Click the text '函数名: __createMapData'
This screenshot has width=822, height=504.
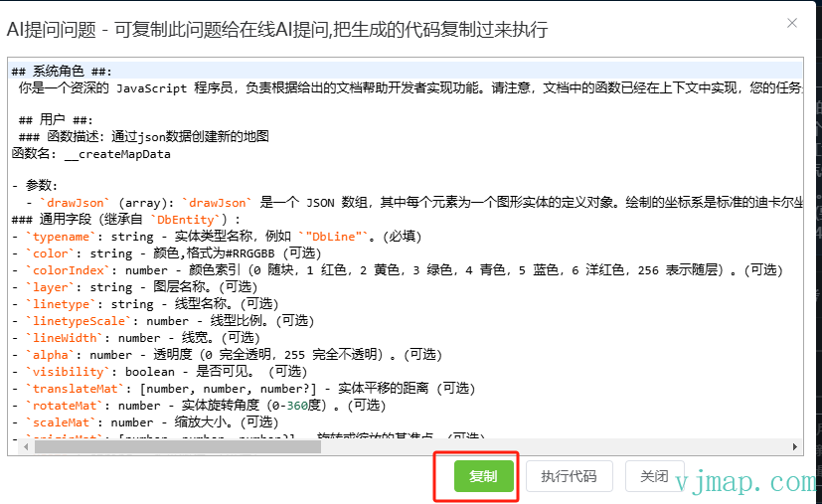point(91,154)
